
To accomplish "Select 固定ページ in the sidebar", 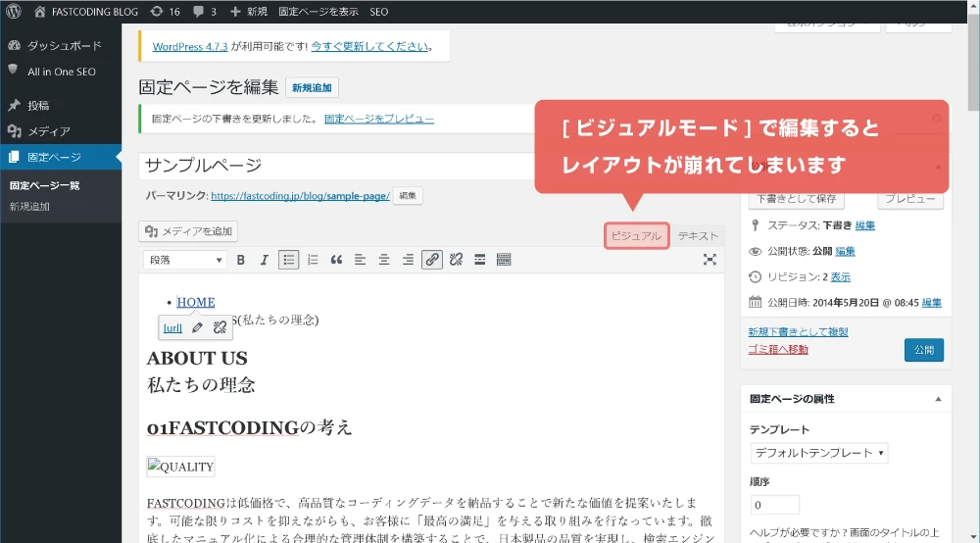I will point(61,157).
